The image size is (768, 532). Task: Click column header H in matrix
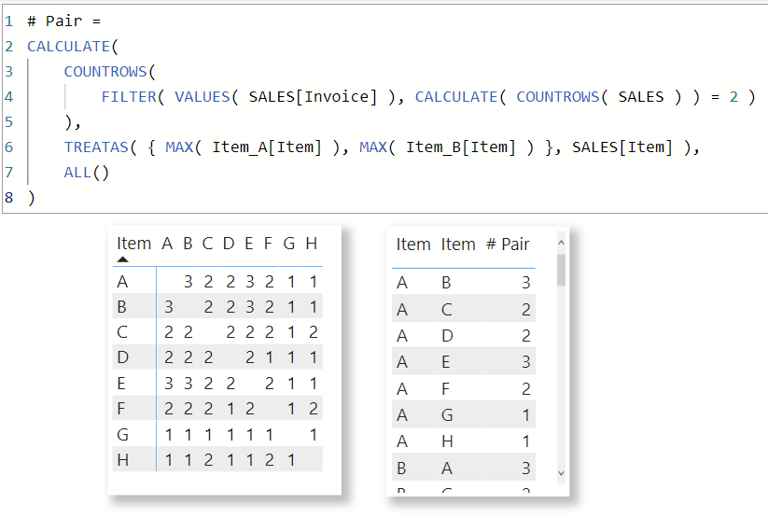click(312, 244)
